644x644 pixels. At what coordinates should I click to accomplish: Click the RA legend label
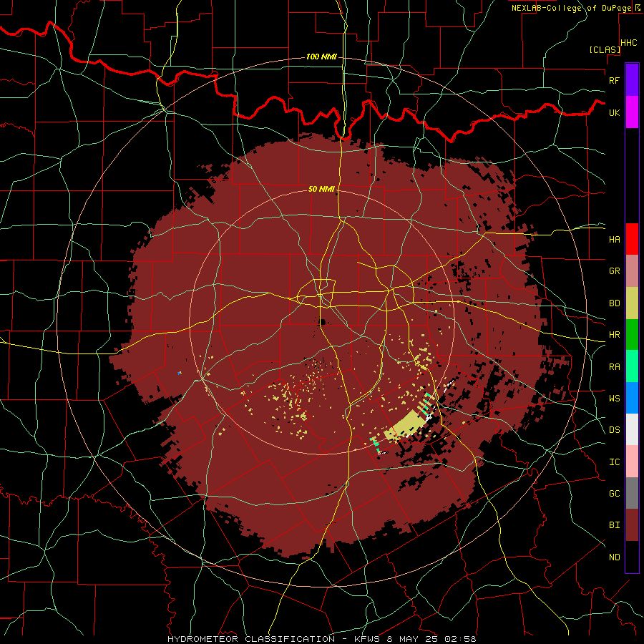614,367
